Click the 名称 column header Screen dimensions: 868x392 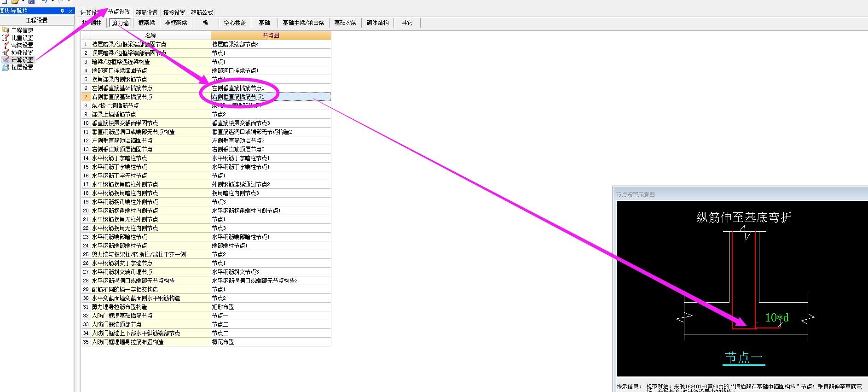[x=150, y=35]
